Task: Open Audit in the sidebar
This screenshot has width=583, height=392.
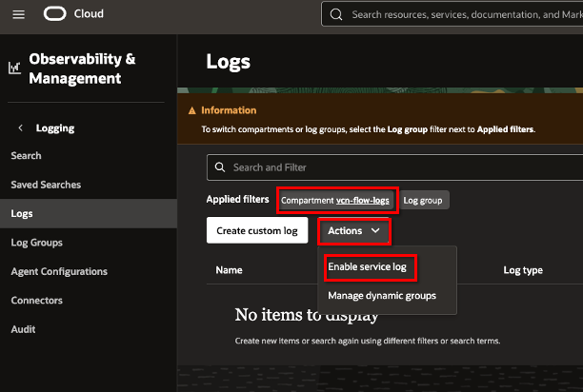Action: pos(23,329)
